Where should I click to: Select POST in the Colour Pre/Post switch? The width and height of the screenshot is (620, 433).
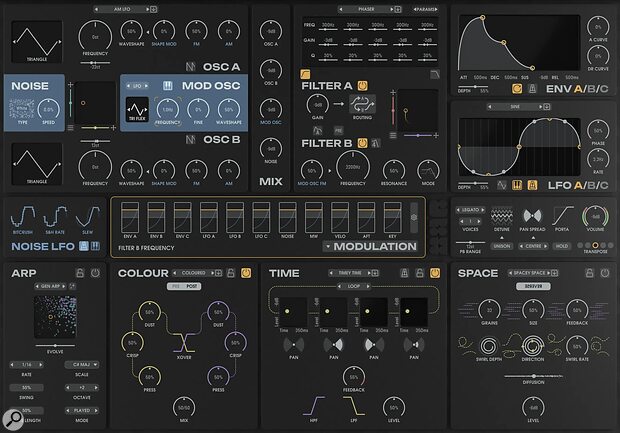(192, 286)
